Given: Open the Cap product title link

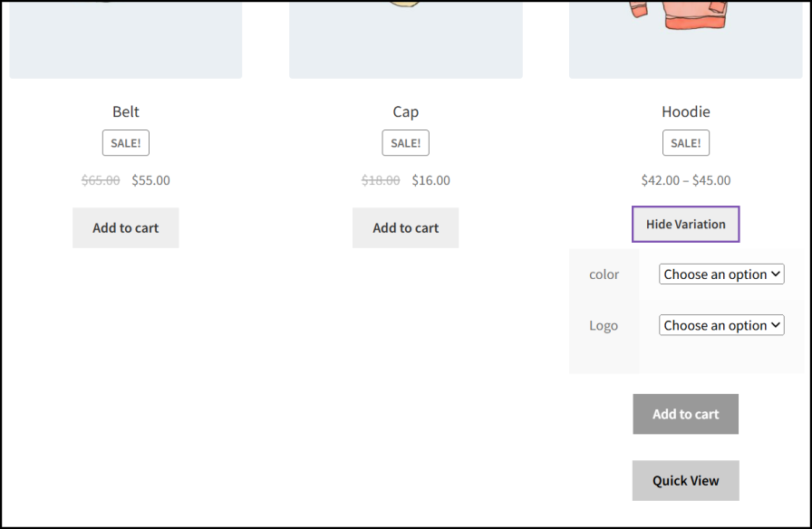Looking at the screenshot, I should pos(405,111).
